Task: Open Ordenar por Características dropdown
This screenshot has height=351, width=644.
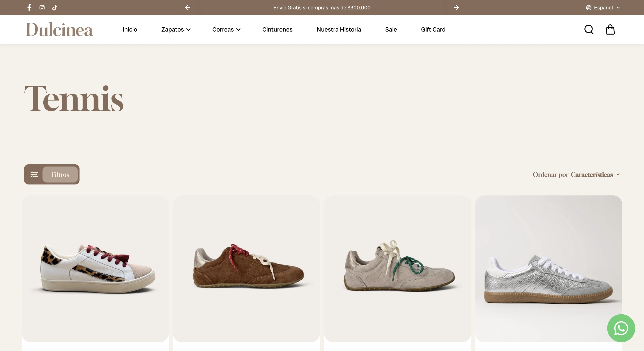Action: tap(576, 174)
